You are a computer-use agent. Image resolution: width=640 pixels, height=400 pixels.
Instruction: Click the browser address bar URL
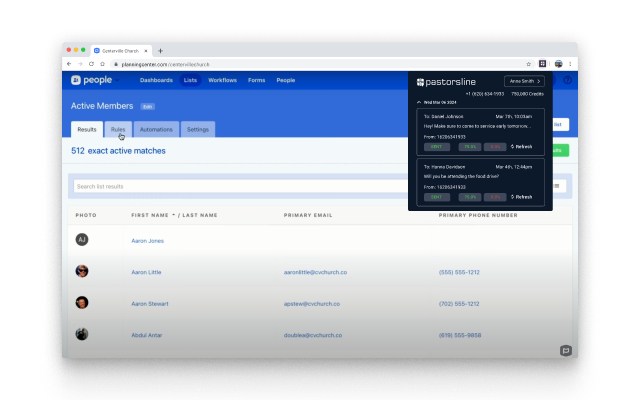tap(165, 64)
